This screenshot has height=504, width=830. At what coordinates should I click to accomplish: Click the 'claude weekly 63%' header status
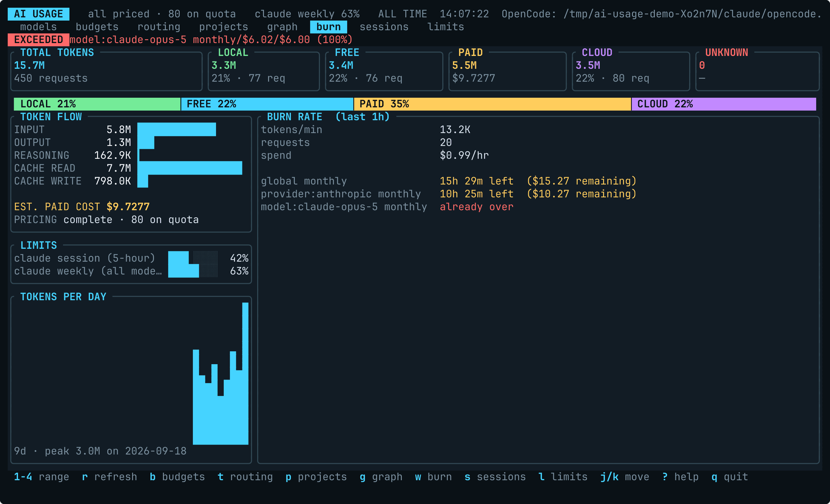(x=307, y=14)
